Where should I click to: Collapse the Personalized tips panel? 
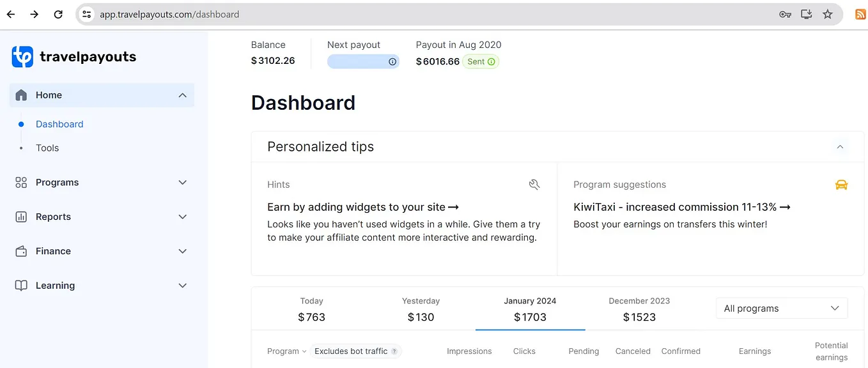coord(840,147)
